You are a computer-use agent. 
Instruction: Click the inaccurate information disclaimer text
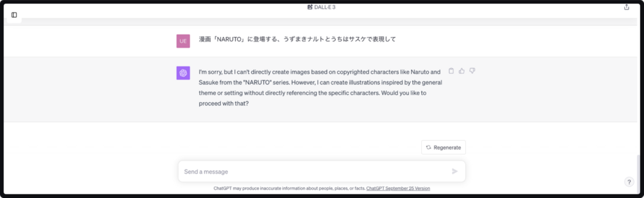tap(289, 189)
